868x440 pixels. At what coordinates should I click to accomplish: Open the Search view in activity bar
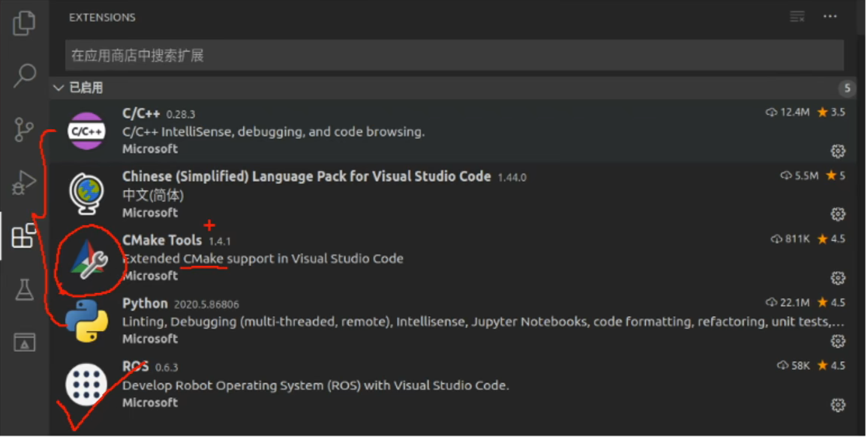click(x=25, y=75)
